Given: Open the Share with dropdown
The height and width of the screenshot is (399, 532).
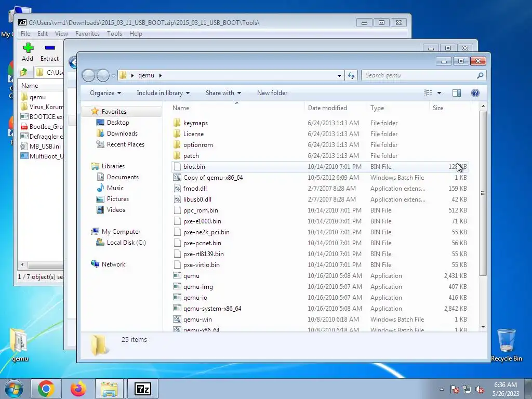Looking at the screenshot, I should pyautogui.click(x=223, y=93).
